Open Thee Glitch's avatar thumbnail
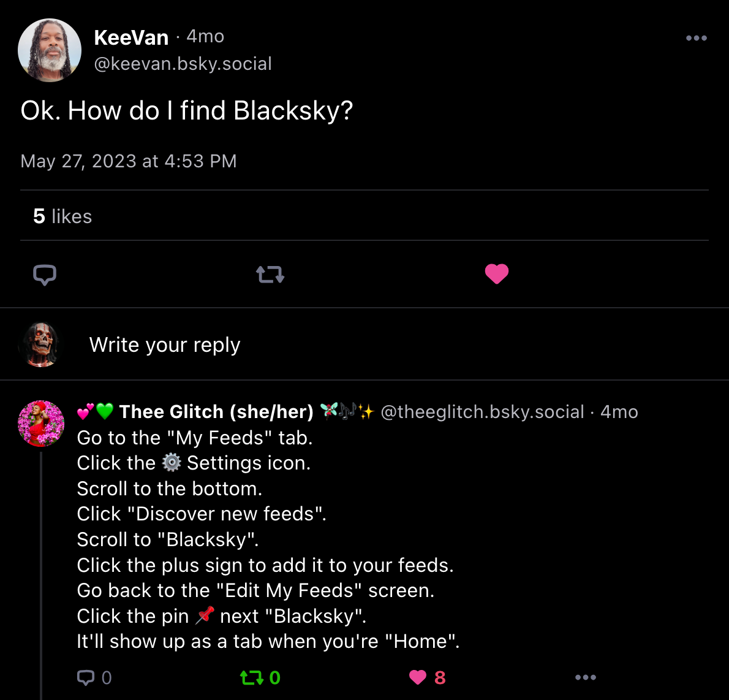This screenshot has width=729, height=700. (40, 423)
